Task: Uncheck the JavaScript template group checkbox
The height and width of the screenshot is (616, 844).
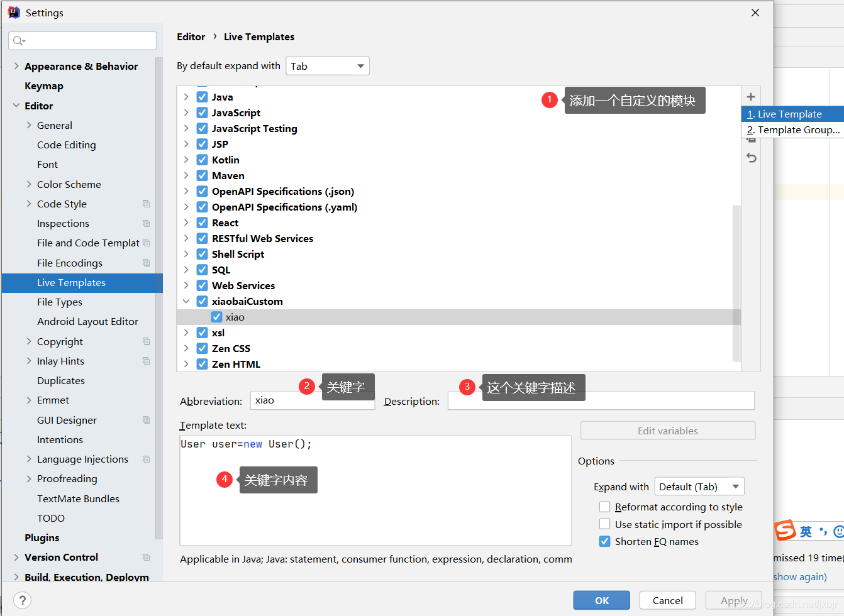Action: (x=202, y=113)
